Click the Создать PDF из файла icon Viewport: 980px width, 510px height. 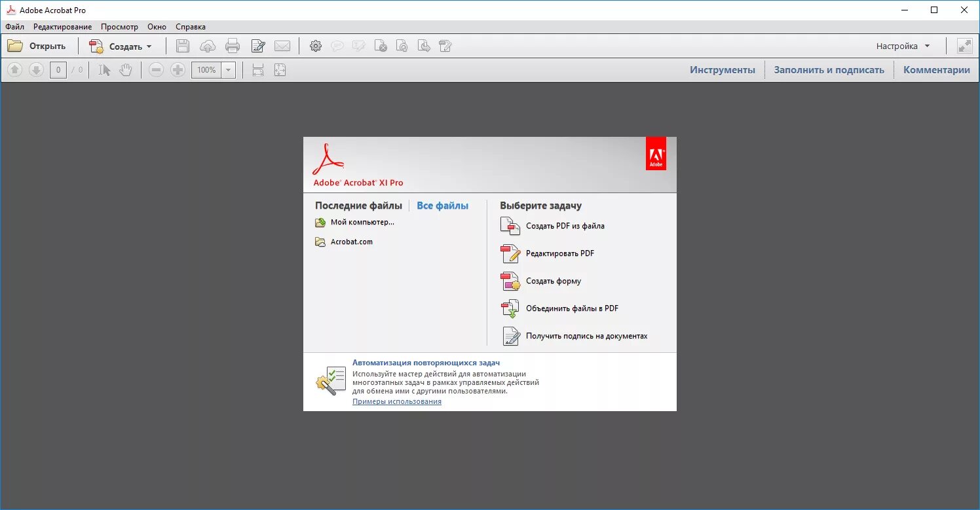click(510, 226)
